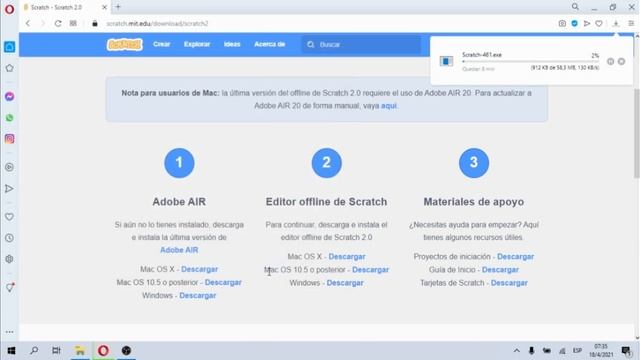
Task: Add page to bookmarks heart in address bar
Action: click(x=599, y=24)
